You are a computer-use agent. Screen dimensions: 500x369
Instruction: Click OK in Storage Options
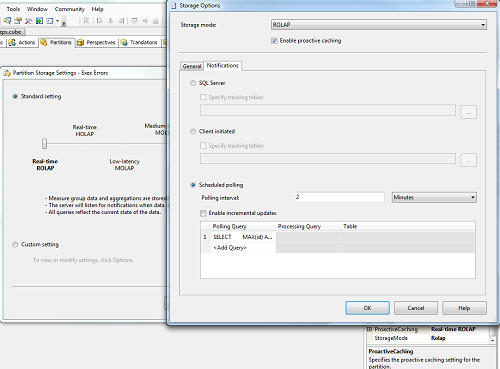(x=367, y=308)
